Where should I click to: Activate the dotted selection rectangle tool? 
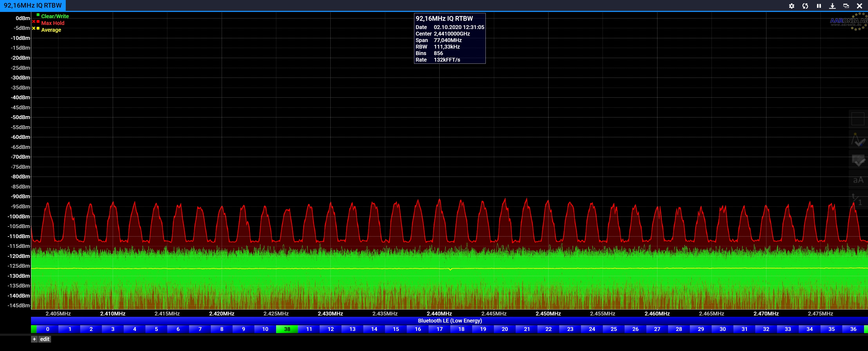coord(858,119)
